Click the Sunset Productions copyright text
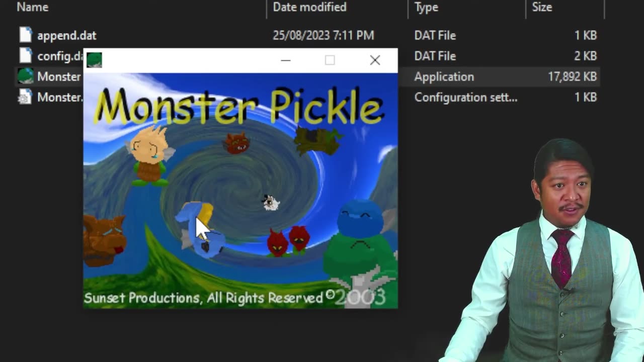Image resolution: width=644 pixels, height=362 pixels. tap(234, 297)
